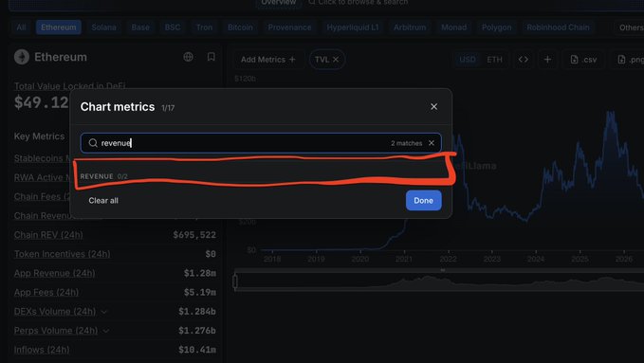Open the embed code icon
This screenshot has width=644, height=363.
tap(524, 60)
